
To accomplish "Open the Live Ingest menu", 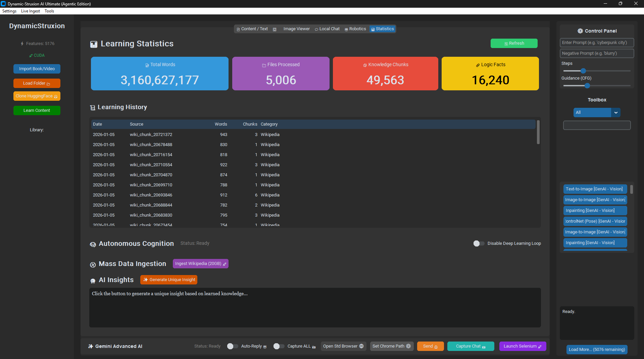I will (x=31, y=11).
